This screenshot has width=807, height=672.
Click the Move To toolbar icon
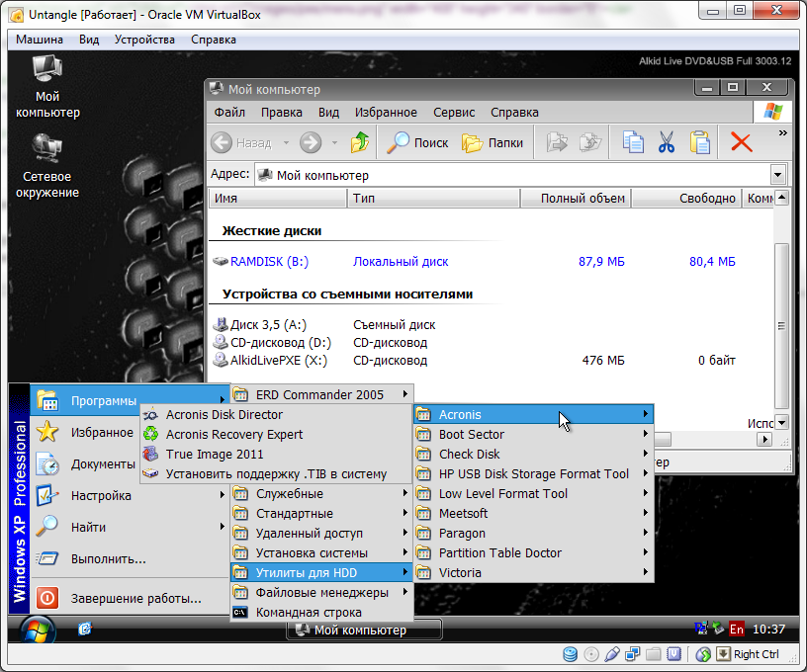coord(557,142)
